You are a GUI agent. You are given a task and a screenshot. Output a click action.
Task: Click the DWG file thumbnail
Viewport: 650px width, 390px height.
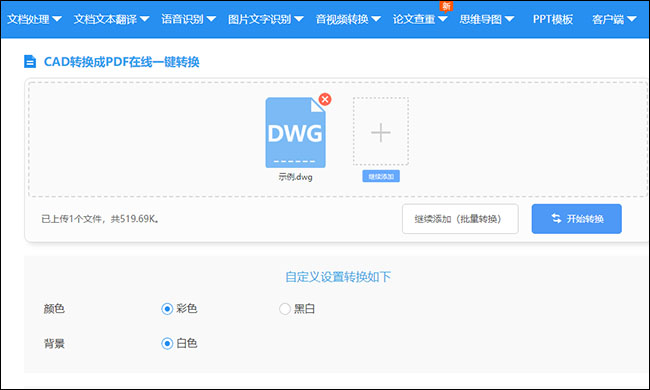pos(295,133)
